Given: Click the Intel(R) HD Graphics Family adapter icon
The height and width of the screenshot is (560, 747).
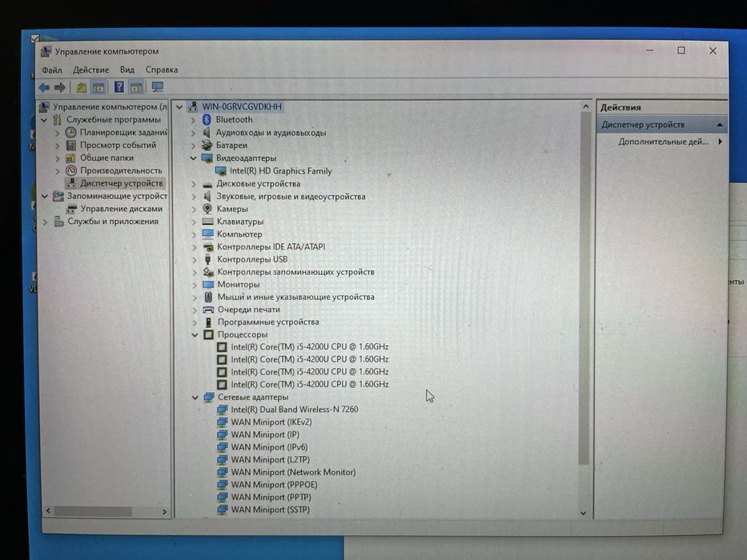Looking at the screenshot, I should (x=220, y=171).
